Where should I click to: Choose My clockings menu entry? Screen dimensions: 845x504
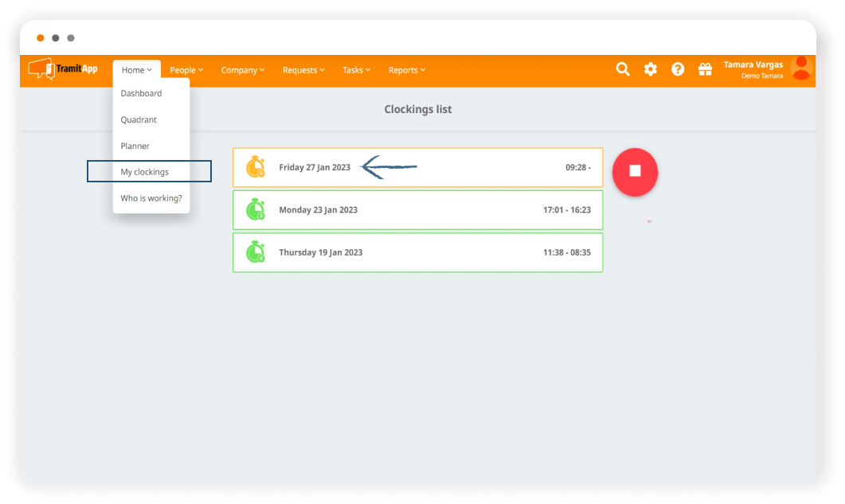point(145,172)
